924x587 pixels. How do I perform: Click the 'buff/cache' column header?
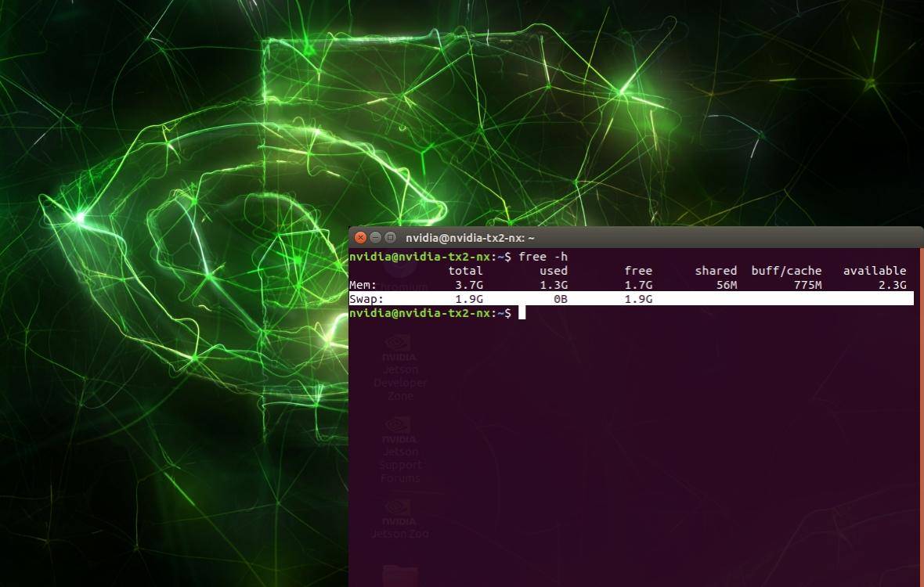click(x=786, y=271)
